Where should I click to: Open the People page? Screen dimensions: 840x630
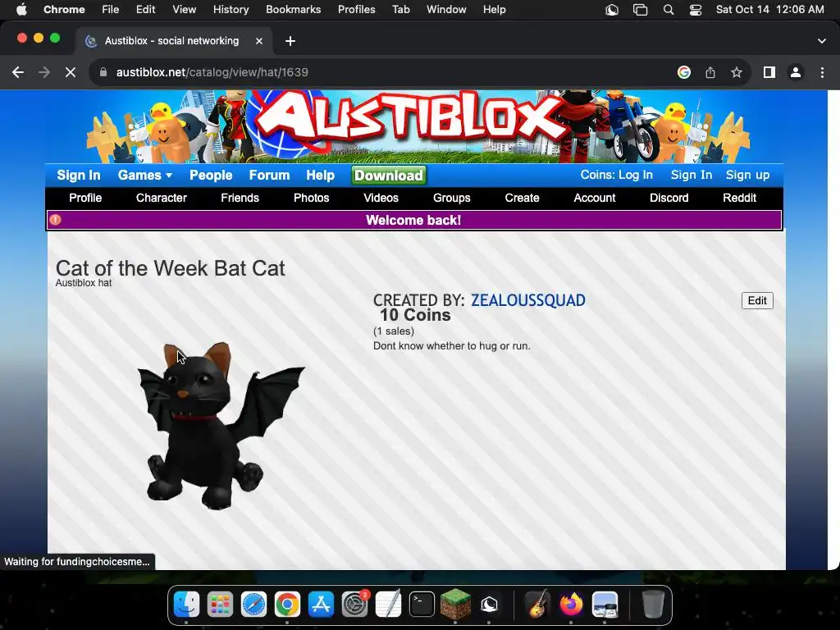coord(211,176)
